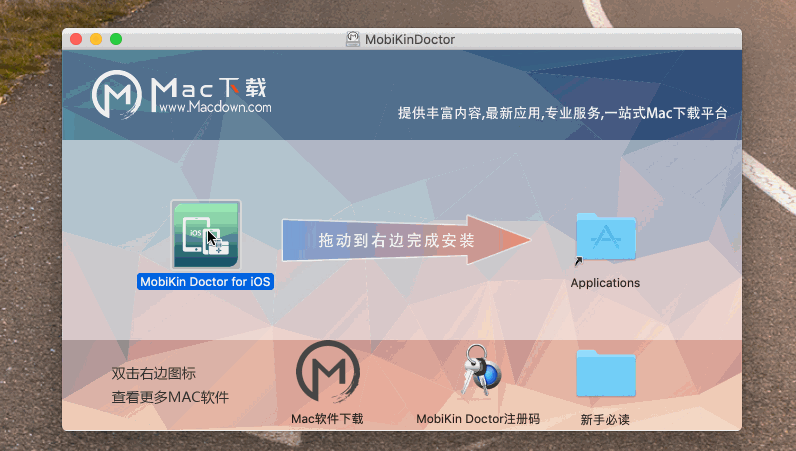Open the 新手必读 folder icon
The width and height of the screenshot is (796, 451).
[x=606, y=373]
